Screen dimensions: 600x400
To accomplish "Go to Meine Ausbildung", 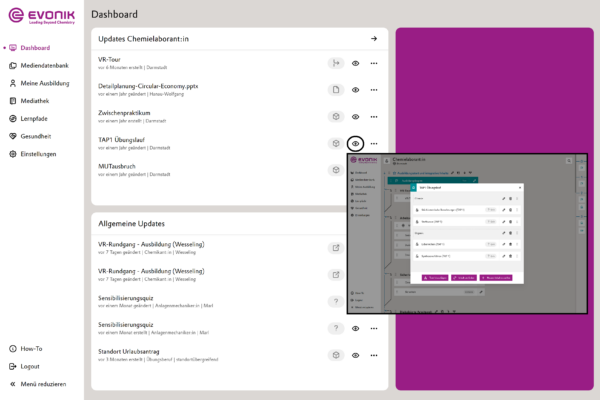I will [39, 83].
